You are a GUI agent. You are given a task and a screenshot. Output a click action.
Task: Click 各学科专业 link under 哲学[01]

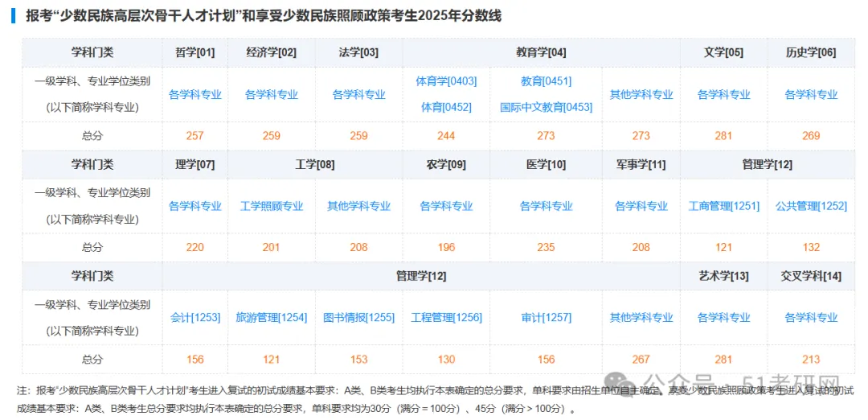(x=194, y=95)
